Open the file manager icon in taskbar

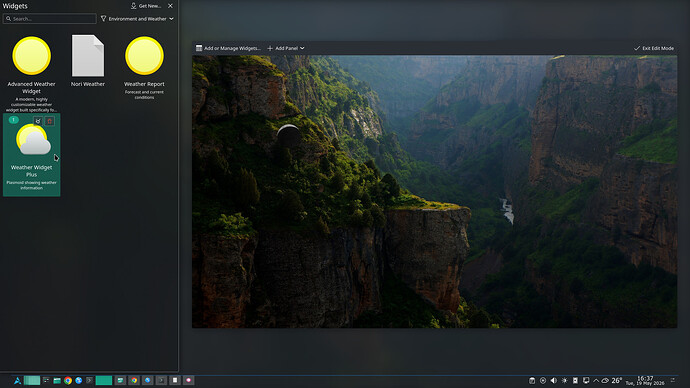click(57, 381)
